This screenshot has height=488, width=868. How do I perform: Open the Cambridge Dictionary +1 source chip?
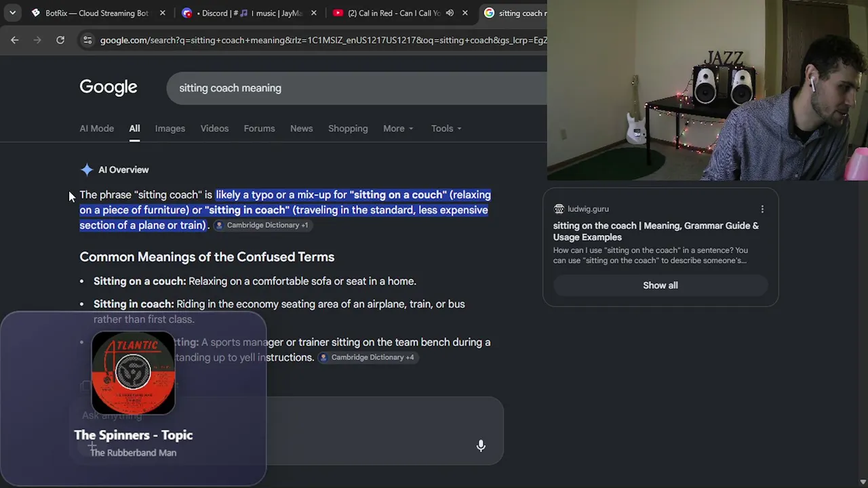point(262,225)
